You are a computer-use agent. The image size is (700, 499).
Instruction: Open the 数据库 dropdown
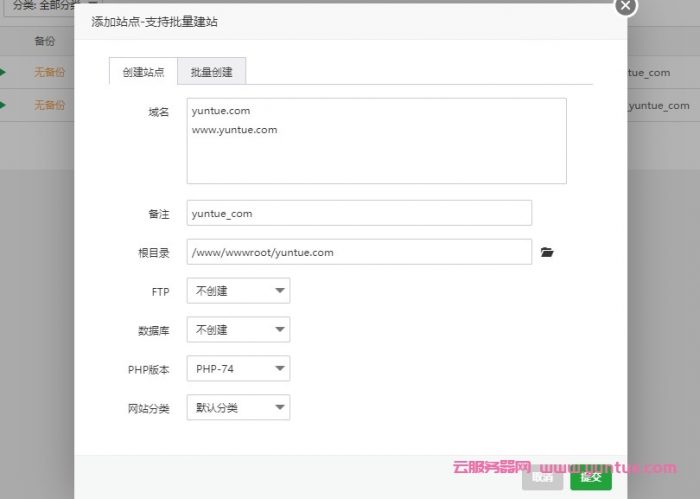point(238,330)
